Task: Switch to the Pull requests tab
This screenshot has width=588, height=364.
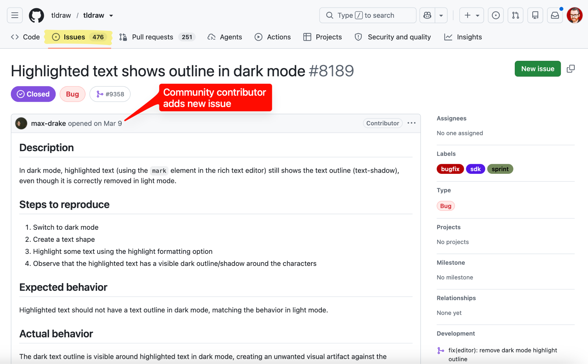Action: pos(157,37)
